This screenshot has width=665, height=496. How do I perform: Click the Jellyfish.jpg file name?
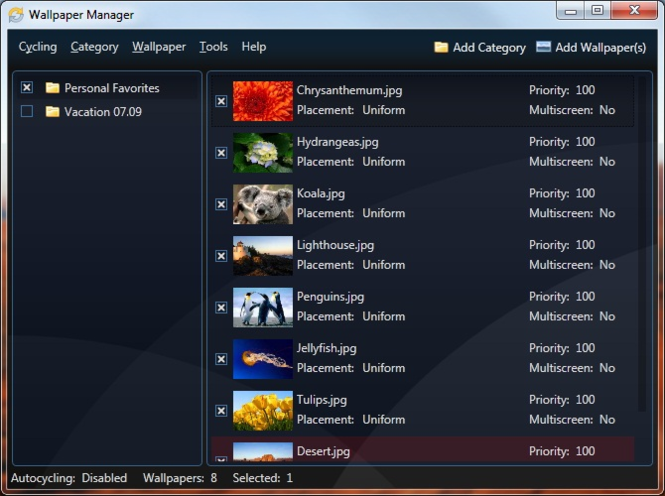click(326, 348)
